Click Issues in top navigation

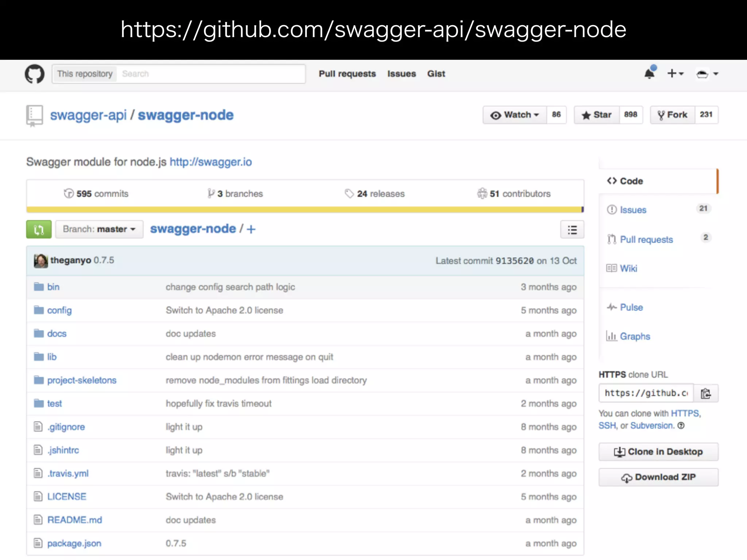(x=402, y=74)
